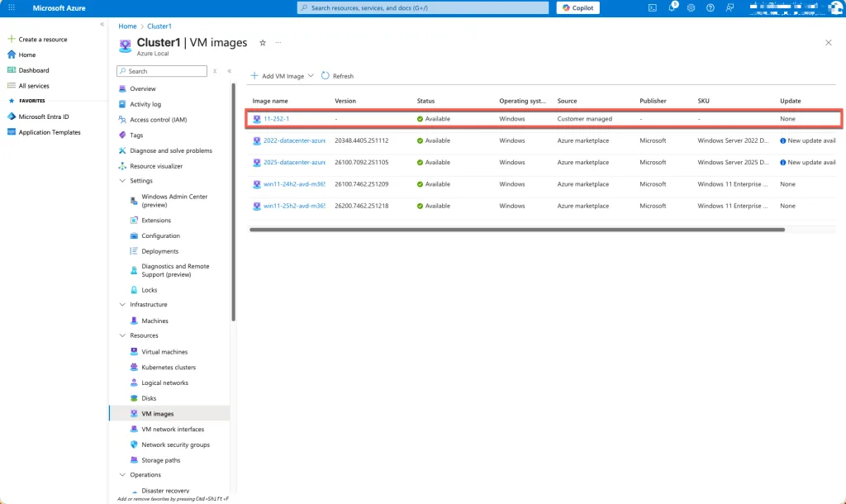Collapse the Infrastructure section
846x504 pixels.
point(123,305)
